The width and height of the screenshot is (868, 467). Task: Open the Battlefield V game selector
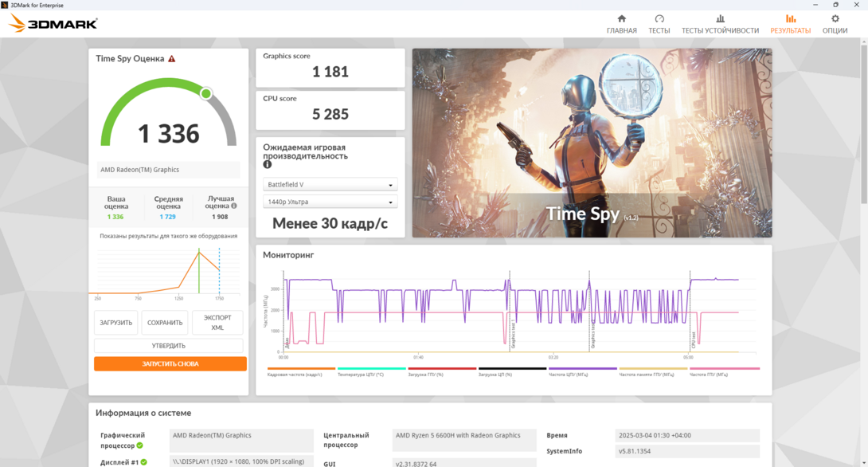(330, 184)
